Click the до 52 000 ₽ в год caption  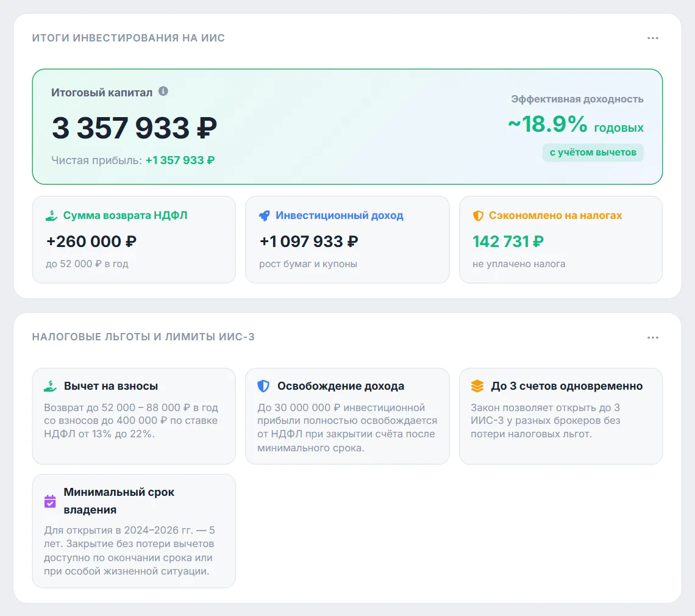pos(87,264)
